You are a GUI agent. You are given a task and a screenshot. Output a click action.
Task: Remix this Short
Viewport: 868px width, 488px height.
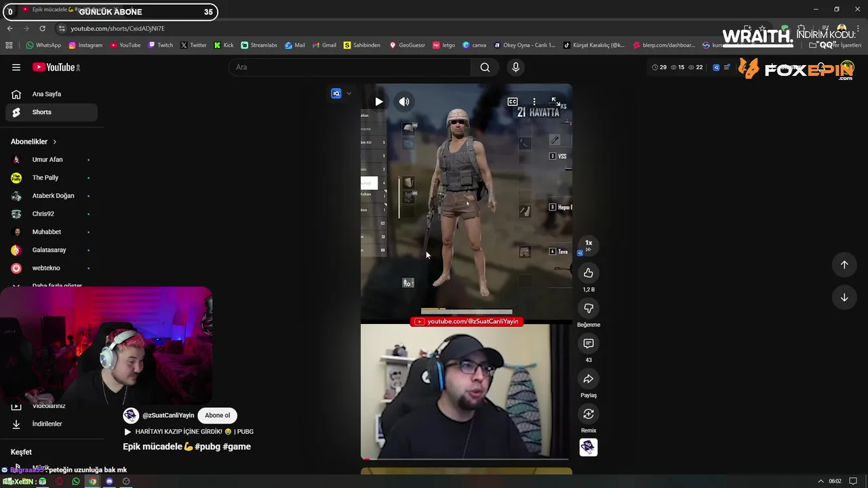[589, 414]
